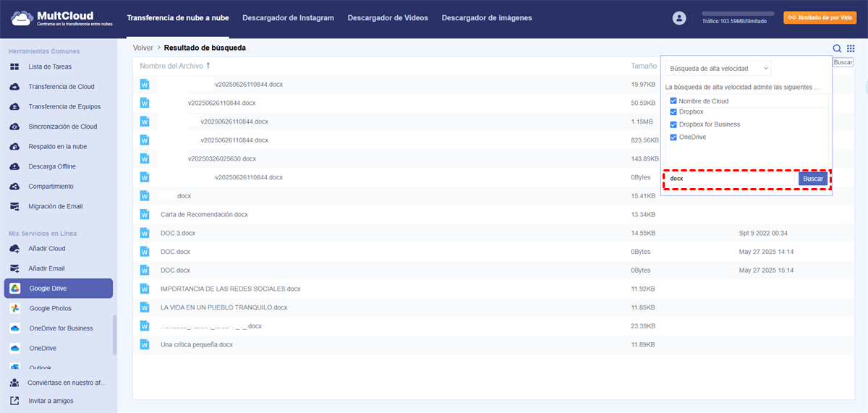This screenshot has height=413, width=868.
Task: Click Transferencia de Equipos sidebar icon
Action: point(14,107)
